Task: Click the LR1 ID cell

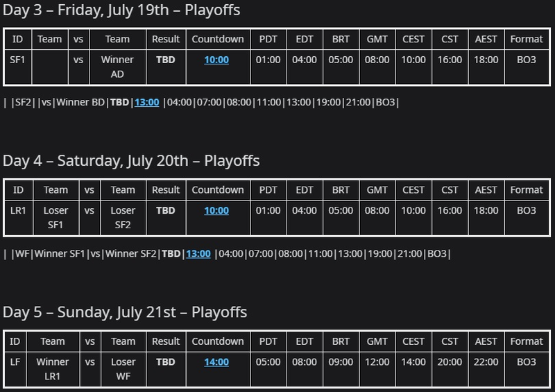Action: [18, 218]
